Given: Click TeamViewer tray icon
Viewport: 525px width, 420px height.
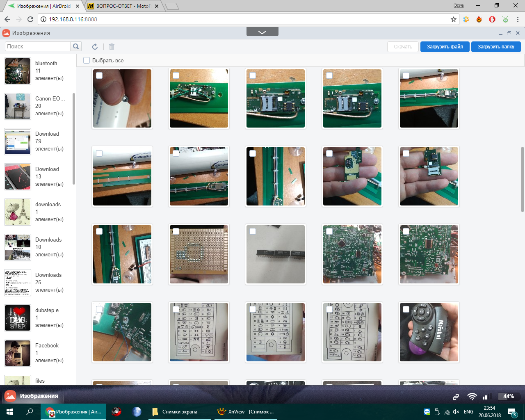Looking at the screenshot, I should point(427,412).
